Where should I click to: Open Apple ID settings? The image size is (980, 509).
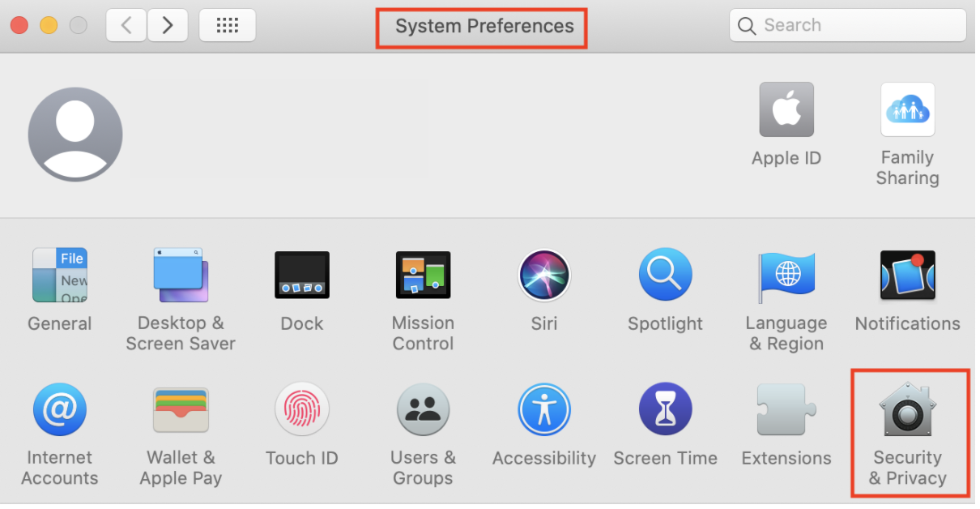(786, 110)
